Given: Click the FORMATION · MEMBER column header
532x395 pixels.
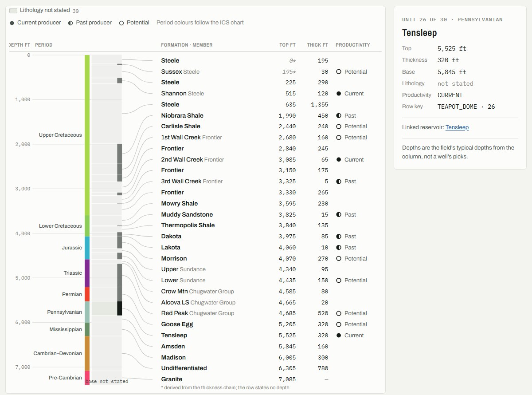Looking at the screenshot, I should 187,45.
